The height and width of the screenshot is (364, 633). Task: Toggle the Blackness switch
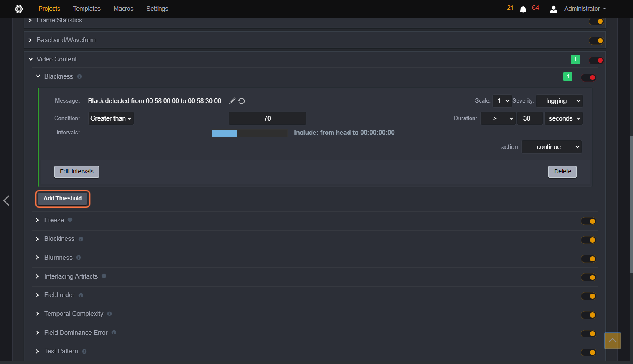click(588, 78)
